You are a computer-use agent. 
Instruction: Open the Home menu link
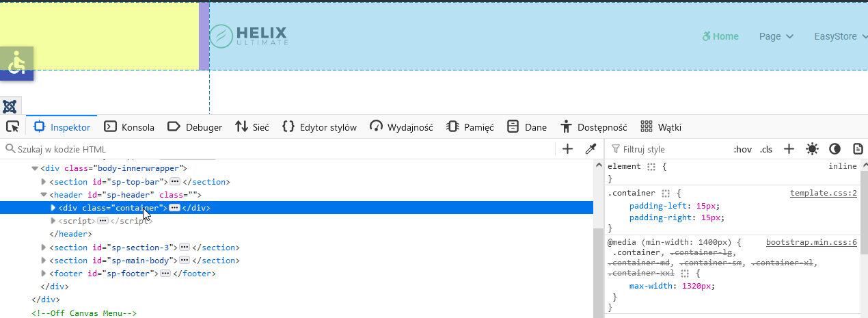720,36
